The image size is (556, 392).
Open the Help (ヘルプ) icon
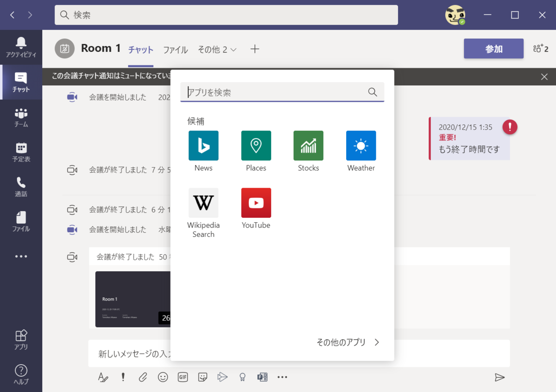tap(21, 374)
